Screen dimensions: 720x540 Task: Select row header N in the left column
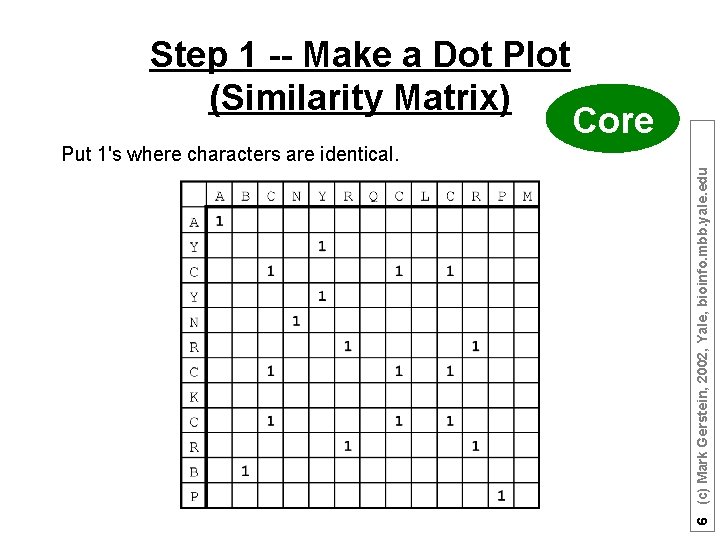pyautogui.click(x=194, y=322)
